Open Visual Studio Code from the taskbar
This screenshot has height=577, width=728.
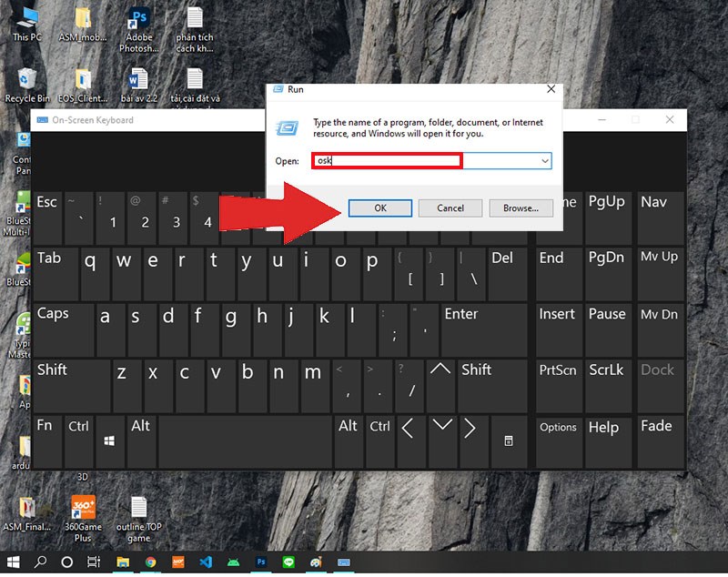pyautogui.click(x=206, y=562)
